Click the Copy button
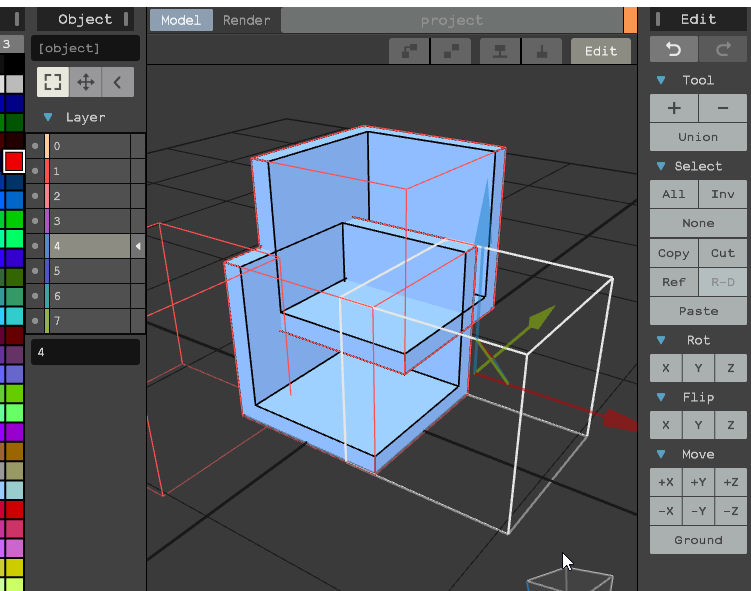This screenshot has width=751, height=591. tap(674, 253)
